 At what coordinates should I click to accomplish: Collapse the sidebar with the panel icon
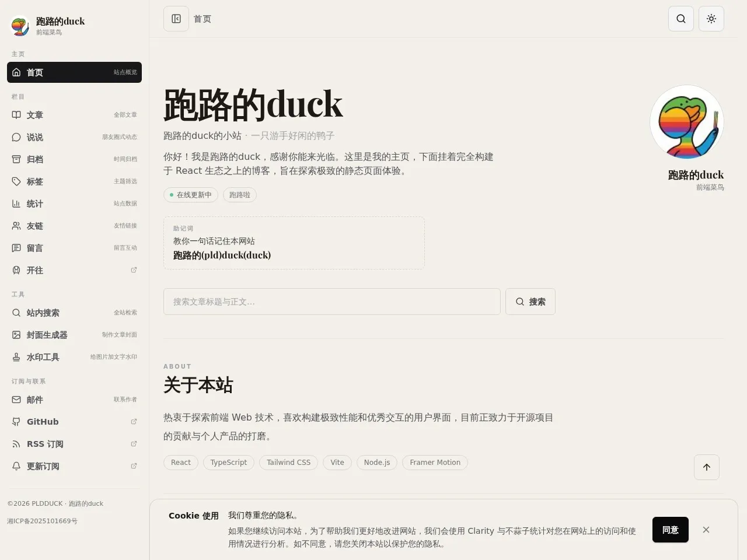176,19
